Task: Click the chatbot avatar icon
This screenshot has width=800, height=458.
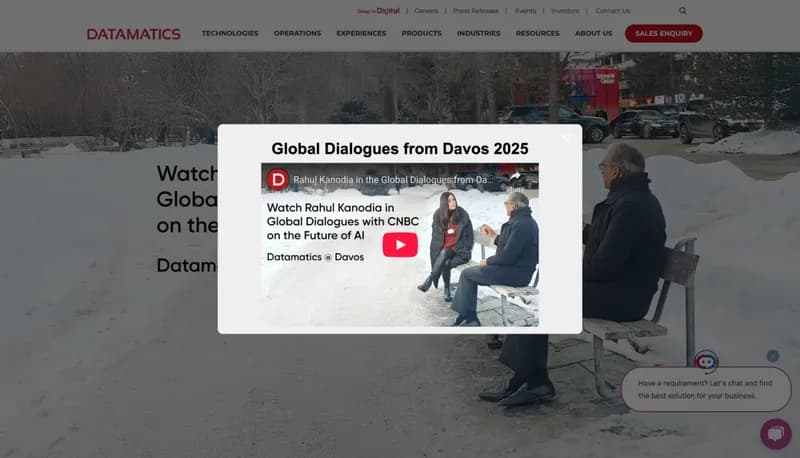Action: 706,362
